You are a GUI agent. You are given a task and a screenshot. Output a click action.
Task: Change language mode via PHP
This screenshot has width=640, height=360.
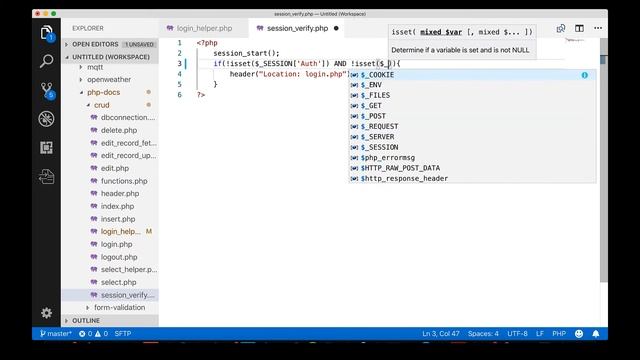[559, 333]
